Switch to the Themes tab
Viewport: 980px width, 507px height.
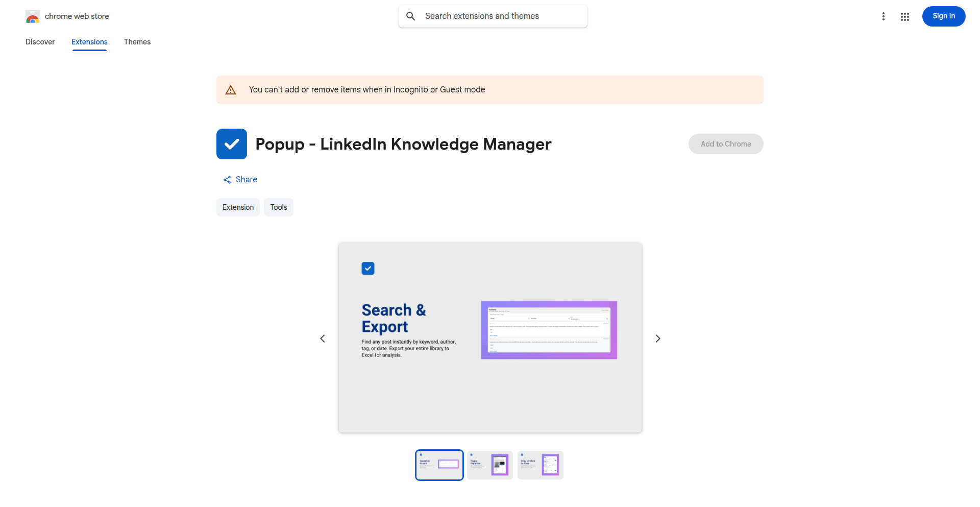coord(137,42)
